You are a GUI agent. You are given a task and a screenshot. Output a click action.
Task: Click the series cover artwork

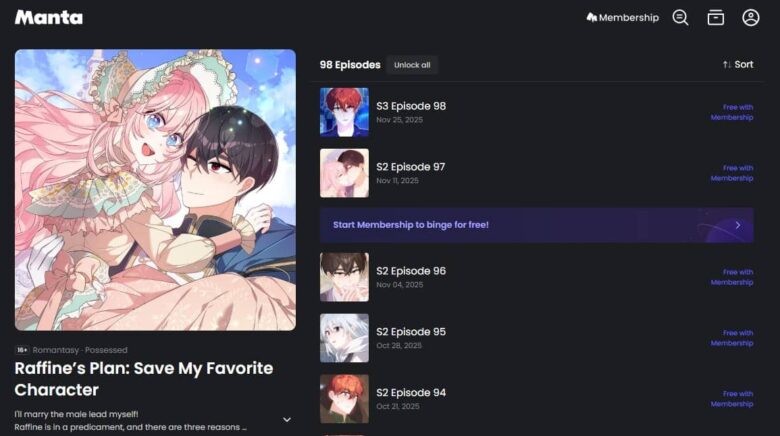155,190
